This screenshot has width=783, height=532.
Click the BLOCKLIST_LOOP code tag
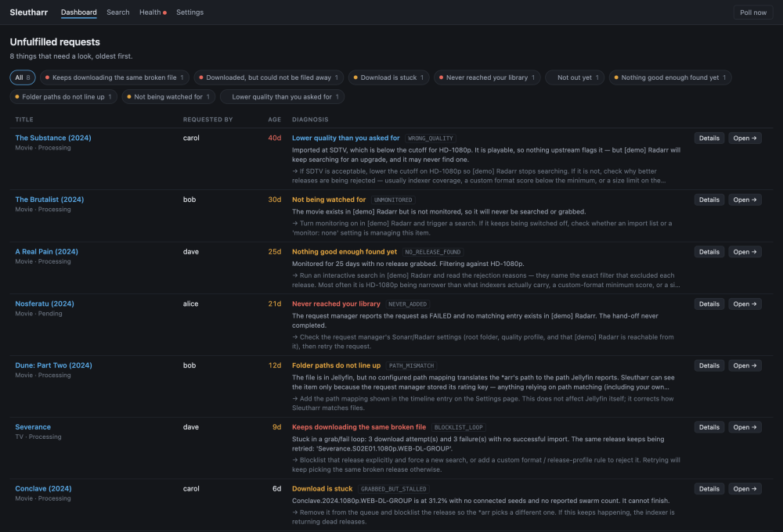point(458,427)
